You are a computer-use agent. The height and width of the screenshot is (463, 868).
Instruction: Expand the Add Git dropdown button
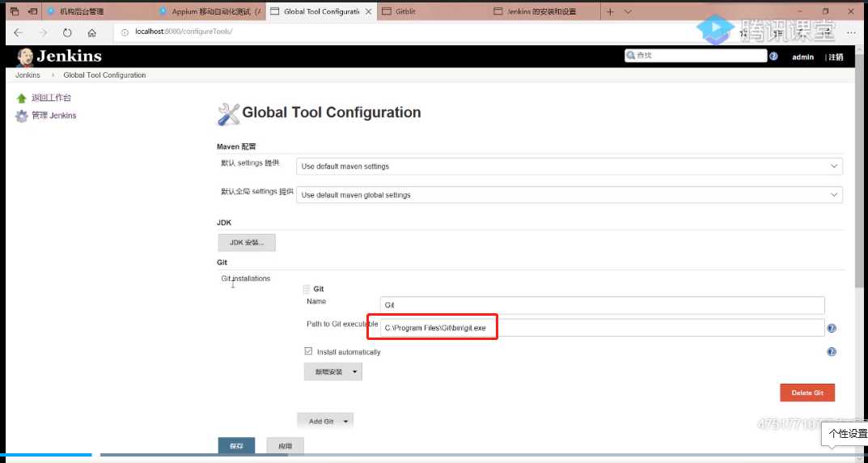325,421
